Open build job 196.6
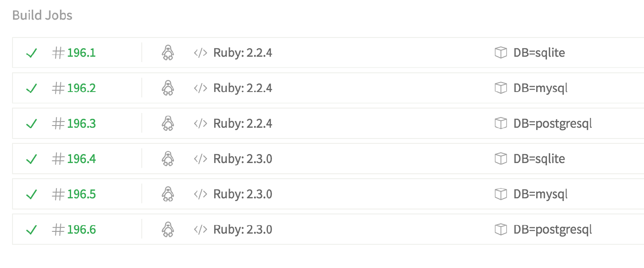Screen dimensions: 644x268 pos(81,230)
